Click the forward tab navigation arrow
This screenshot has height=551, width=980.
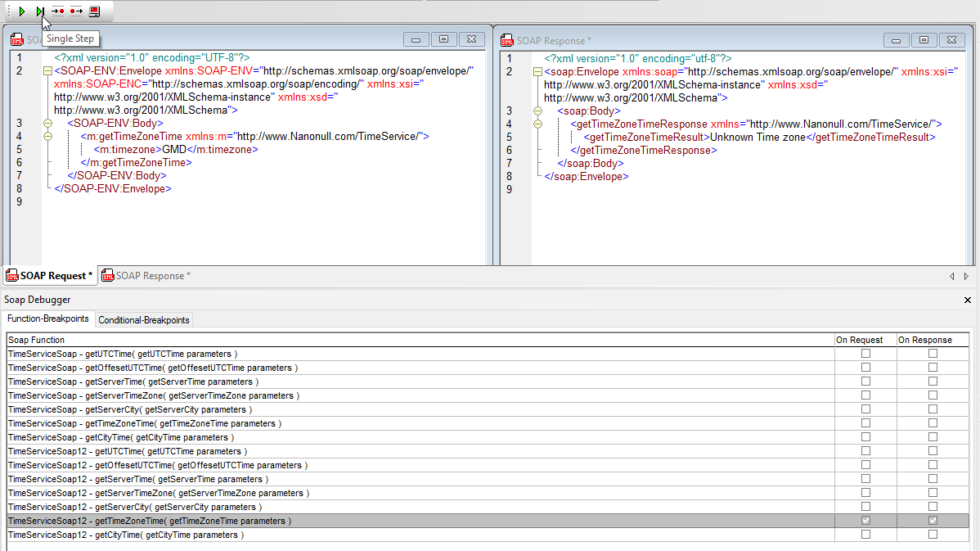coord(966,276)
